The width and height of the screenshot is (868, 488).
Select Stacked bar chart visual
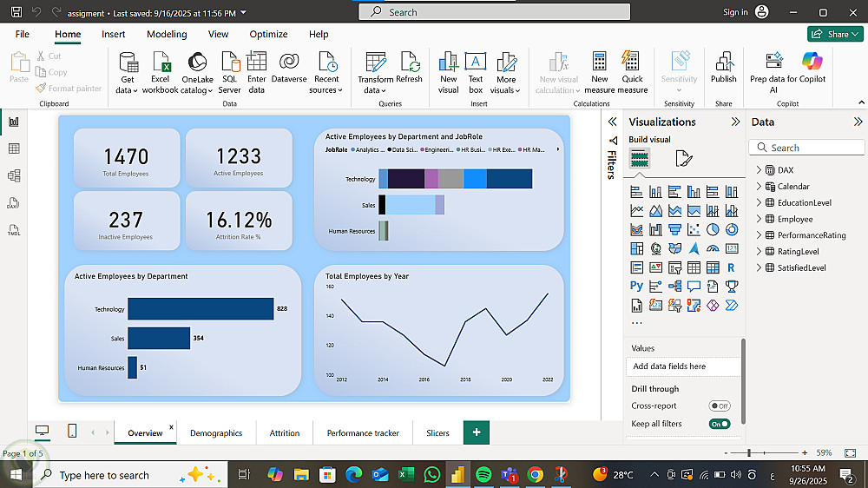tap(636, 192)
